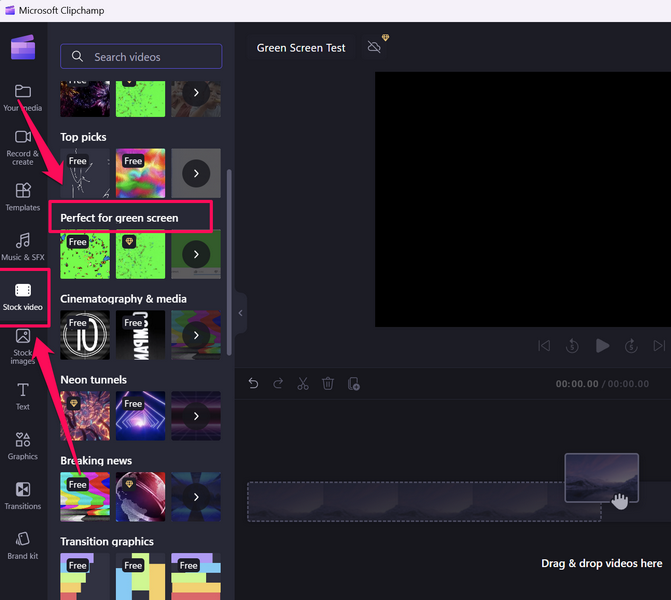Open the Record & create panel

pos(23,145)
